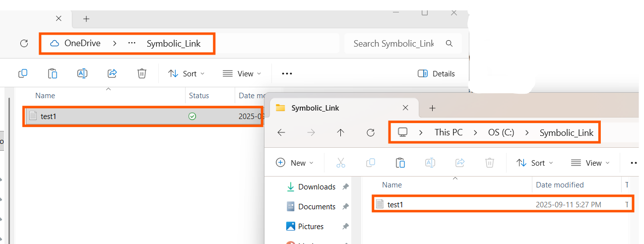Screen dimensions: 644x244
Task: Click the cut scissors icon in the front window
Action: pyautogui.click(x=341, y=163)
